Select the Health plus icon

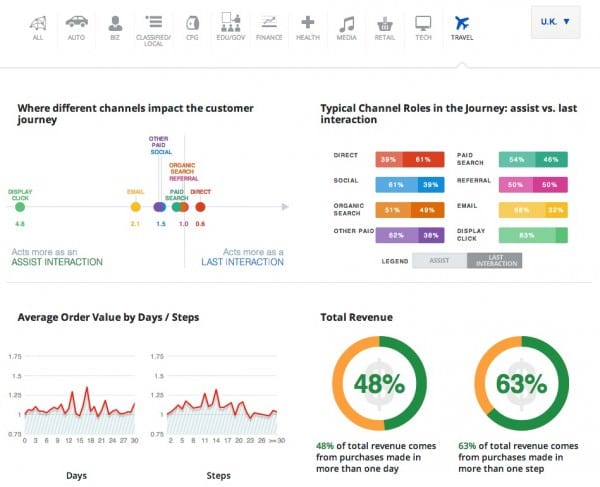[x=308, y=22]
